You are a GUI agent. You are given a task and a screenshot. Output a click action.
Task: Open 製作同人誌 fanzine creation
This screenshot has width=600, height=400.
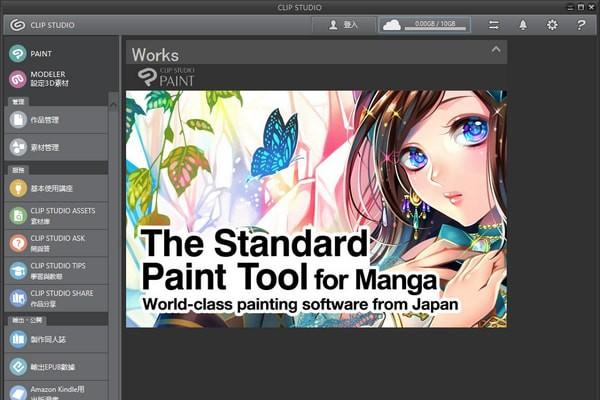point(56,339)
